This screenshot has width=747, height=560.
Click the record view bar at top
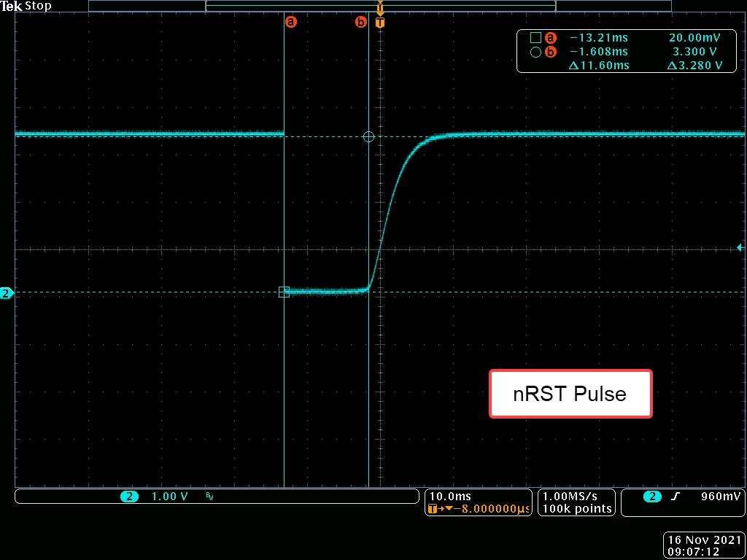pos(379,6)
